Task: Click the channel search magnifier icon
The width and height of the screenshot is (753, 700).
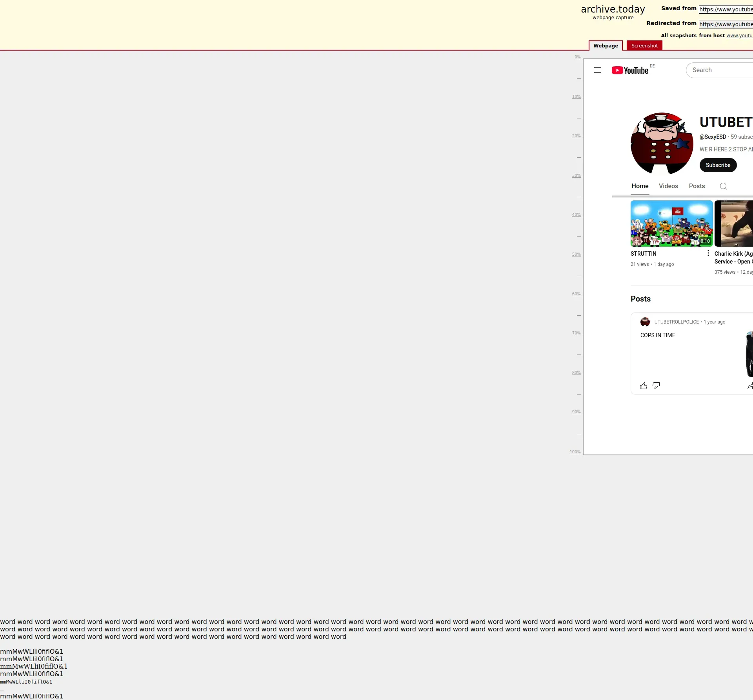Action: pyautogui.click(x=724, y=186)
